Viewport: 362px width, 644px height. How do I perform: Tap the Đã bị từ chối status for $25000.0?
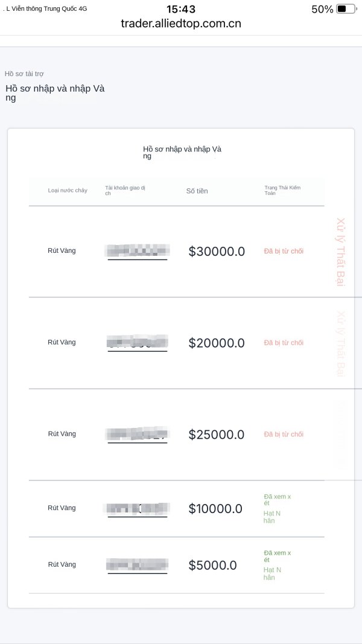coord(284,434)
